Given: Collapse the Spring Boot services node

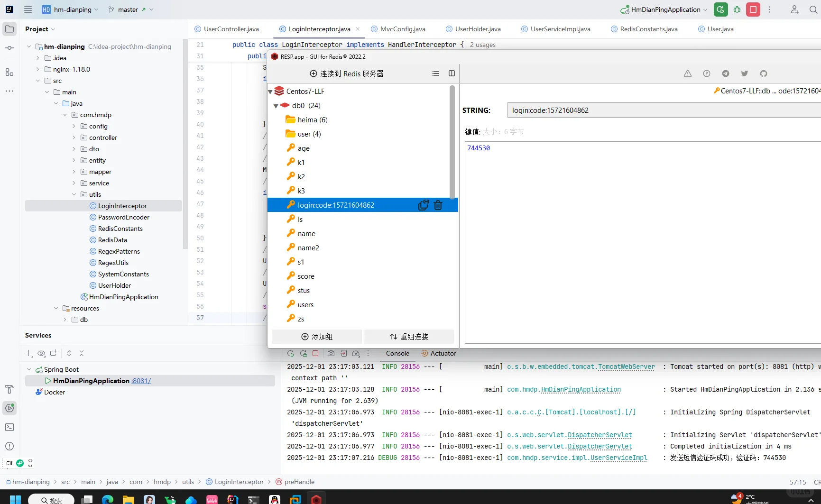Looking at the screenshot, I should pyautogui.click(x=29, y=369).
